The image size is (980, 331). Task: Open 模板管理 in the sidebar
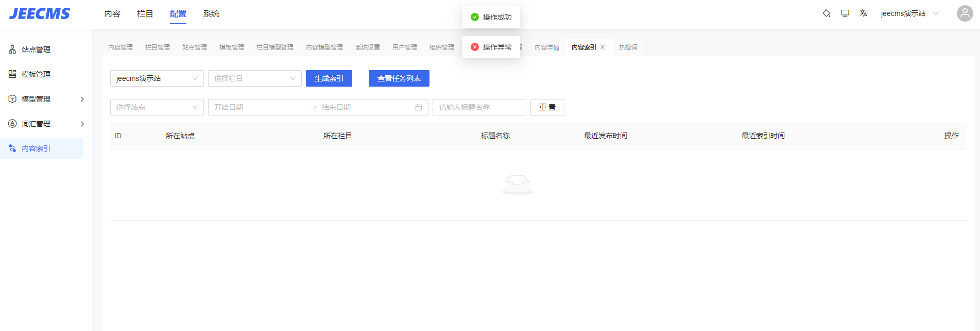click(42, 74)
